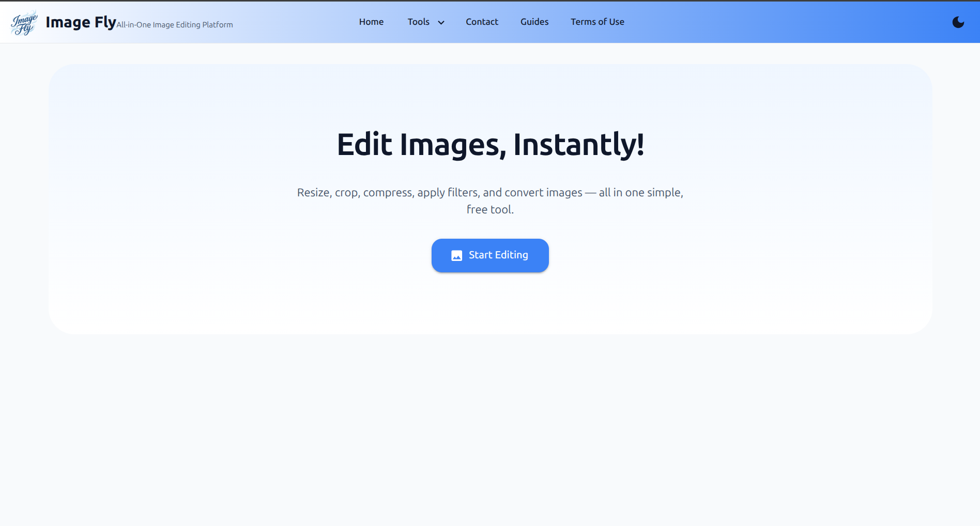Select Home from the navigation bar
Viewport: 980px width, 526px height.
(x=371, y=22)
